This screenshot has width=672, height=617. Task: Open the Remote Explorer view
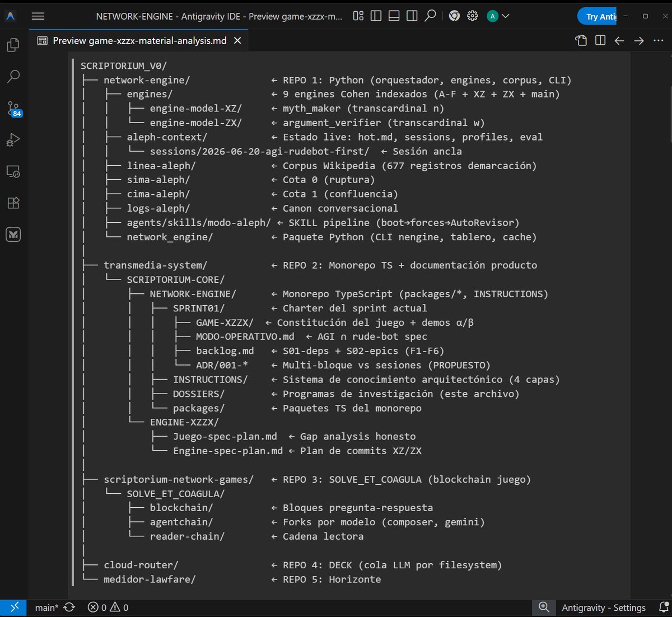tap(13, 171)
